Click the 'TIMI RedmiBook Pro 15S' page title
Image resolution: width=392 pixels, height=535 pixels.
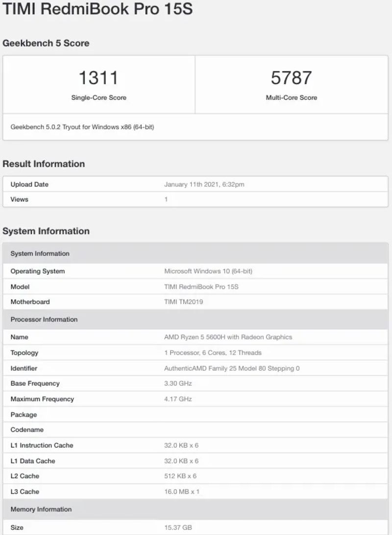pyautogui.click(x=98, y=8)
